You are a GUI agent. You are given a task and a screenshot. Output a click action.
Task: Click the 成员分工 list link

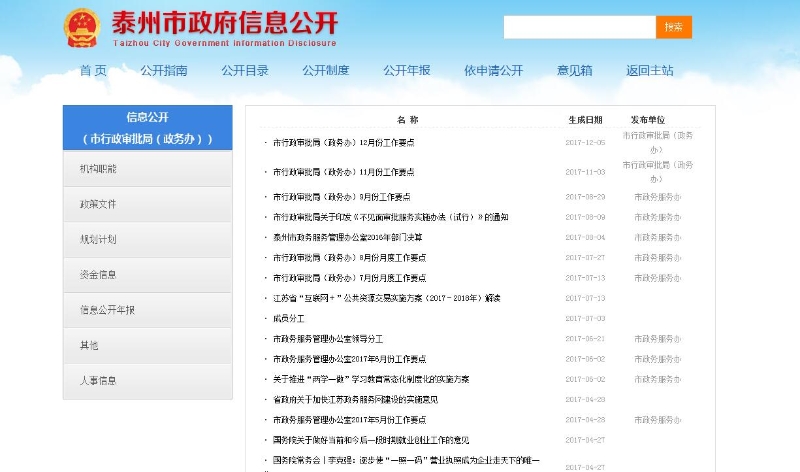[x=288, y=319]
